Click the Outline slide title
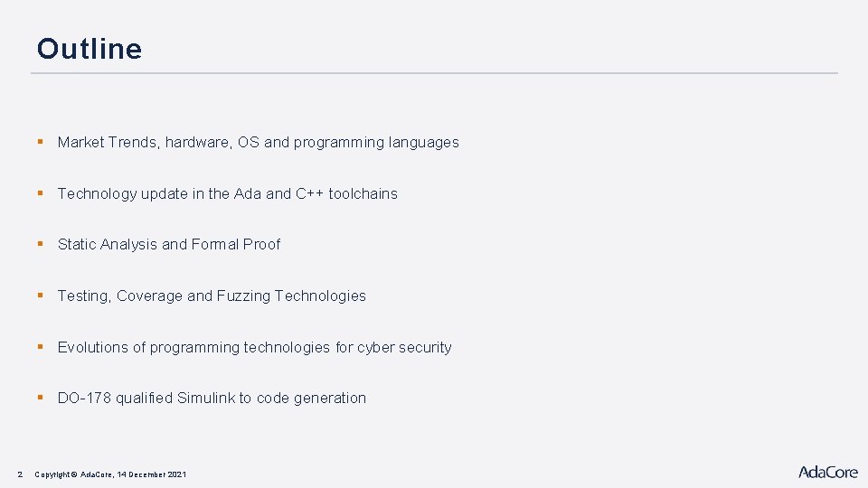The image size is (868, 488). (x=90, y=49)
